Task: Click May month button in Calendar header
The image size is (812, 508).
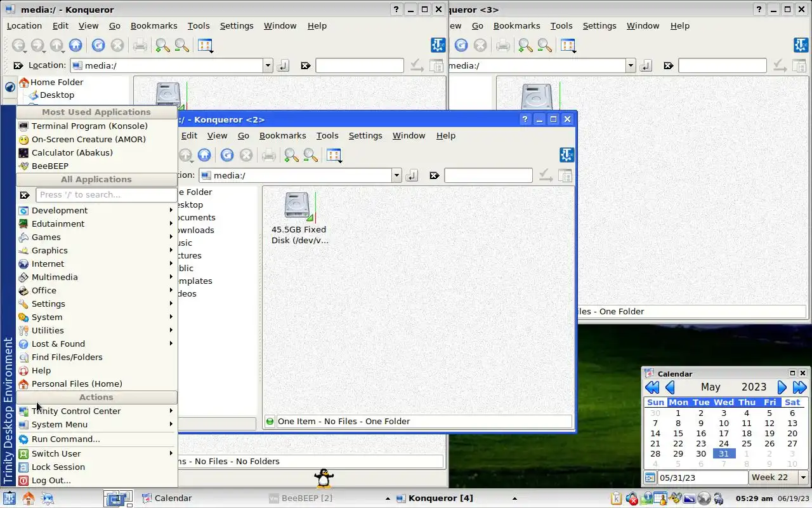Action: click(710, 387)
